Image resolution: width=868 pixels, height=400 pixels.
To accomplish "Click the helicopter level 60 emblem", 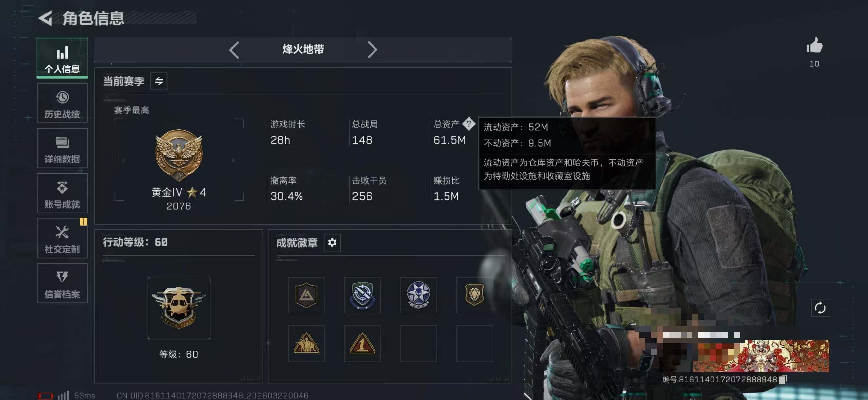I will 179,308.
